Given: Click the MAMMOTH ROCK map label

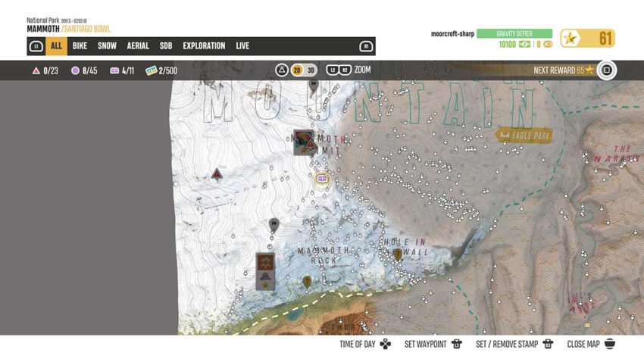Looking at the screenshot, I should (324, 255).
